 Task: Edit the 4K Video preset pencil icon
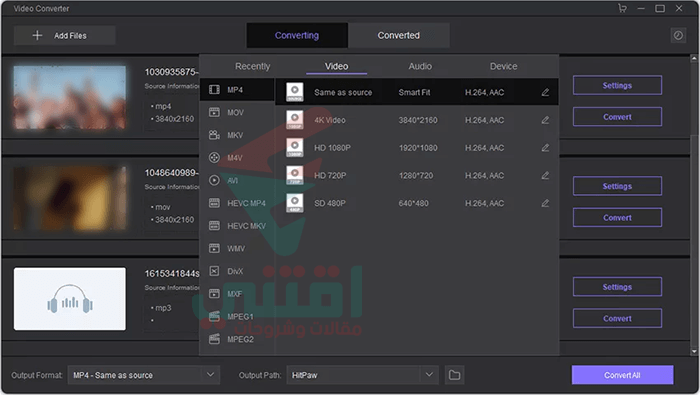545,120
